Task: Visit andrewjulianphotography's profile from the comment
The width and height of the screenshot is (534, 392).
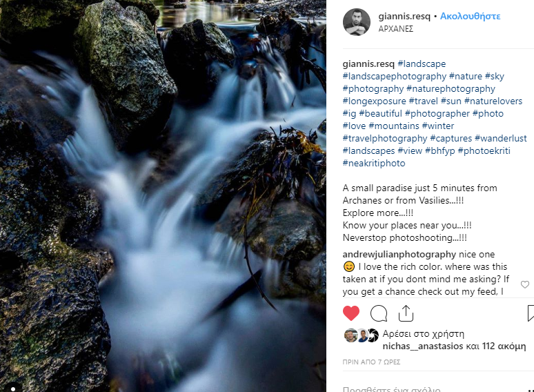Action: [399, 254]
